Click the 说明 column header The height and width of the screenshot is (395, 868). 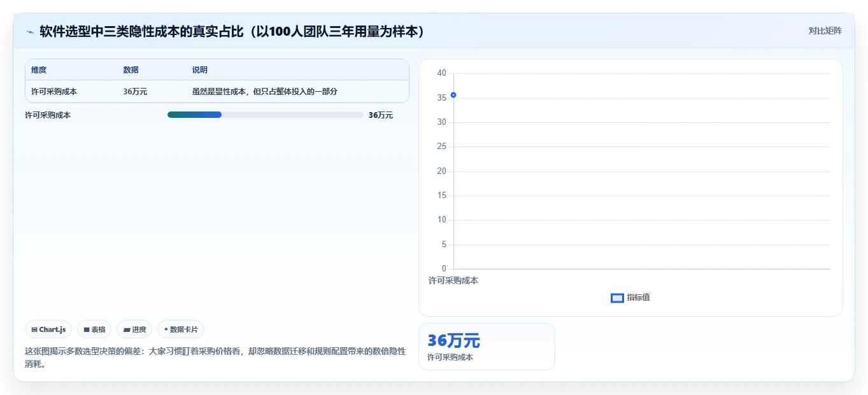200,70
